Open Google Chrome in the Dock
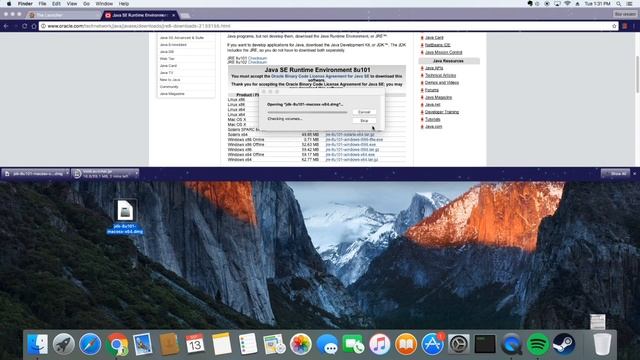 [117, 344]
